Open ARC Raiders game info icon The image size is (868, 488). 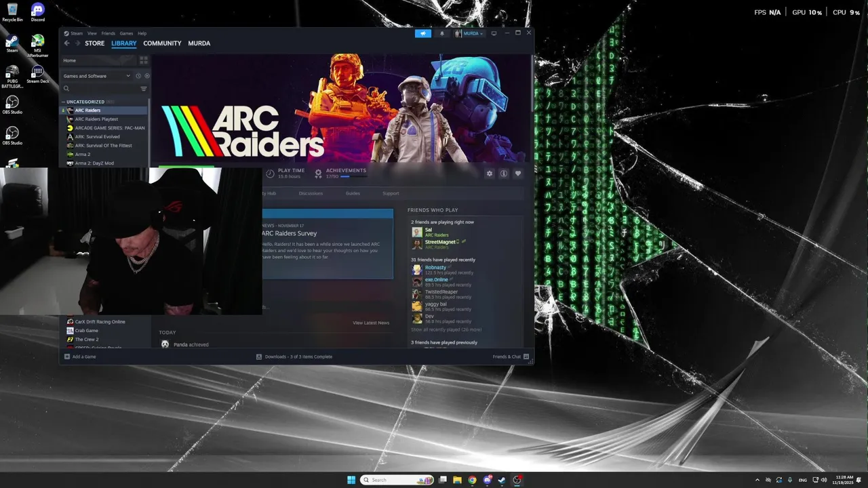point(504,174)
